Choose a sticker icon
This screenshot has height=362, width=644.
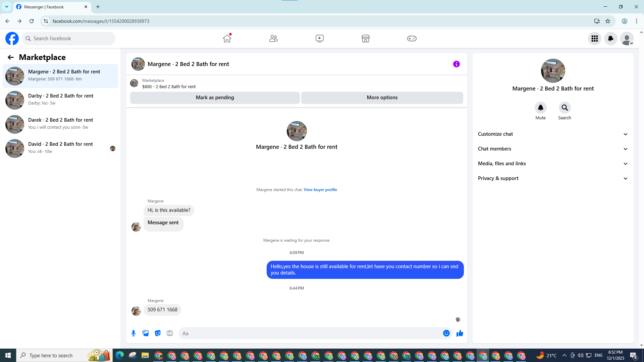(158, 333)
